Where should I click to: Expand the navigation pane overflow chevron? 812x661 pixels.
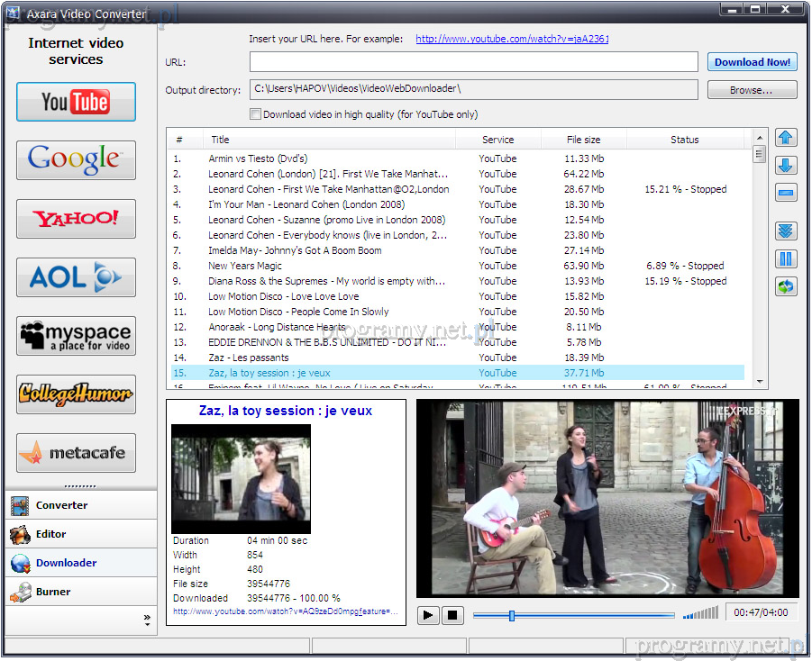point(147,619)
